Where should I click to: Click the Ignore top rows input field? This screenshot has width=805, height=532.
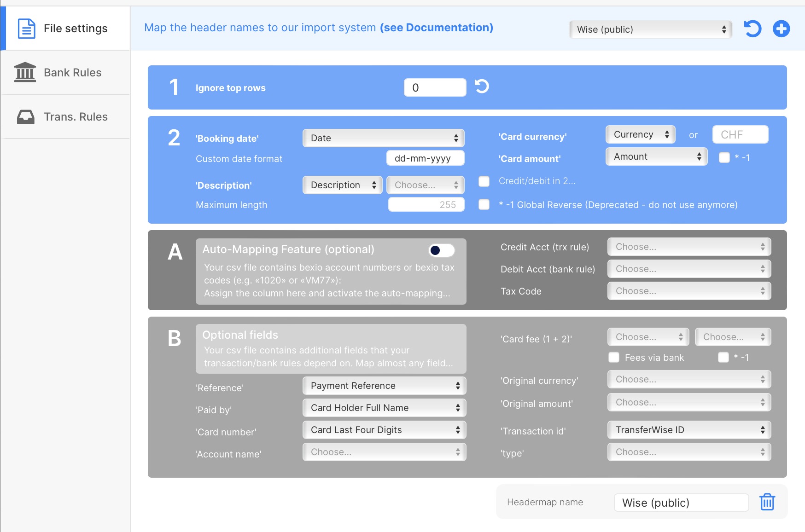(435, 87)
